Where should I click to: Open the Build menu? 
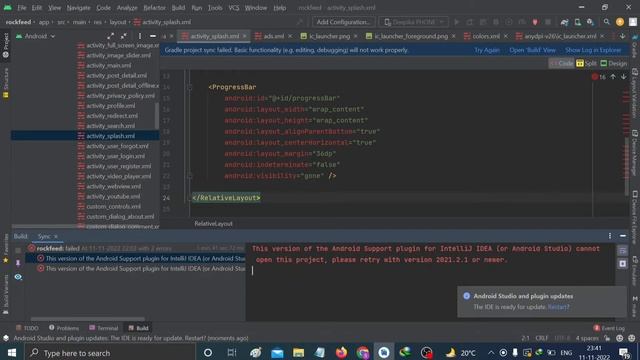178,8
